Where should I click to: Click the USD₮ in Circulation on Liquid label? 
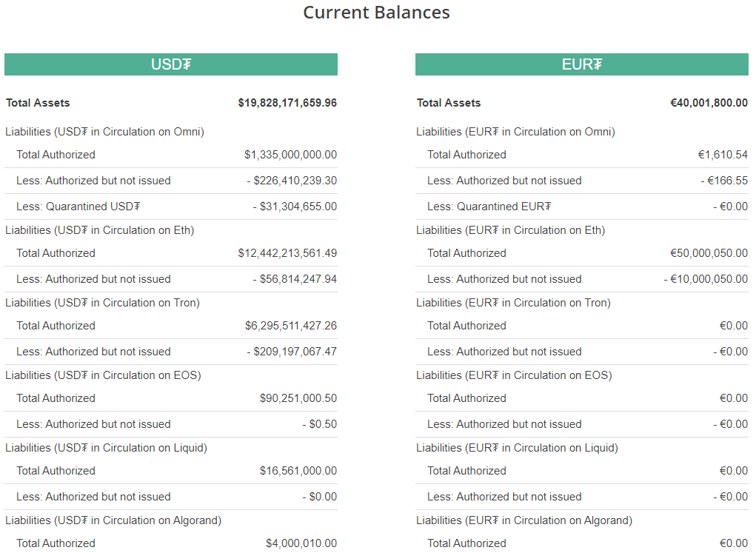(x=106, y=448)
